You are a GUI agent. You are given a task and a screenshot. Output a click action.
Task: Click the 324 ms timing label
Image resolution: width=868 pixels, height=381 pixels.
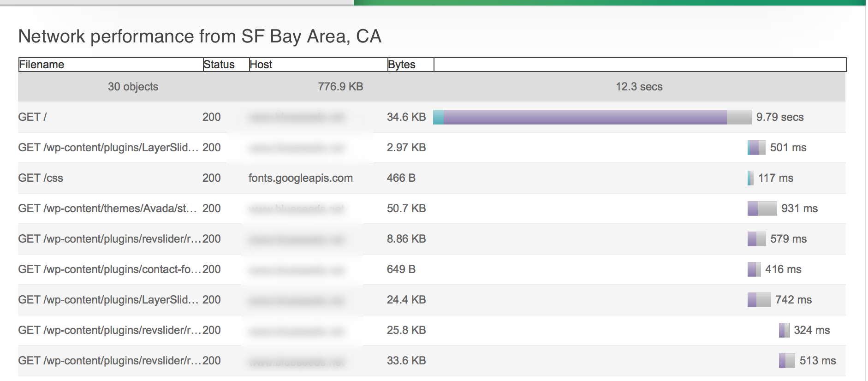812,330
